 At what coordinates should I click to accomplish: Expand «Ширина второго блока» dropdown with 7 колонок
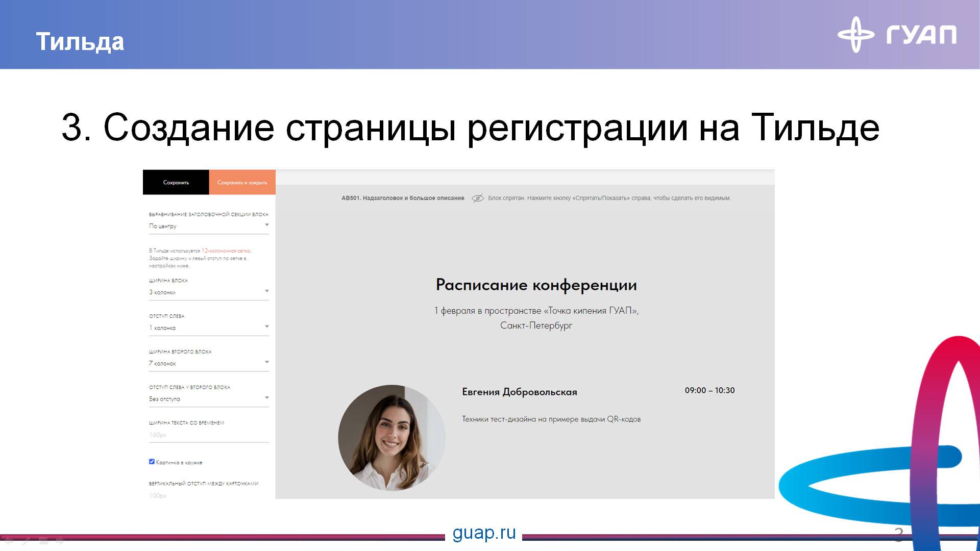(x=209, y=363)
